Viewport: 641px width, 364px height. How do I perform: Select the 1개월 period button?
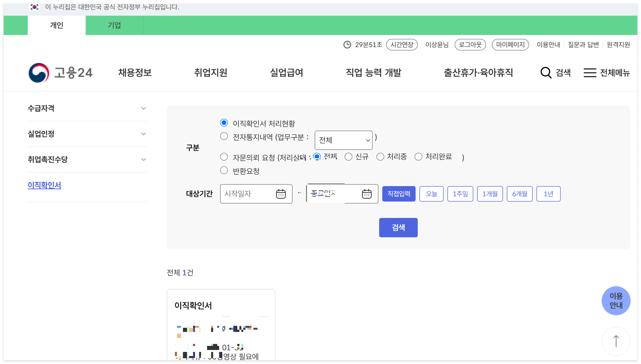(x=490, y=194)
